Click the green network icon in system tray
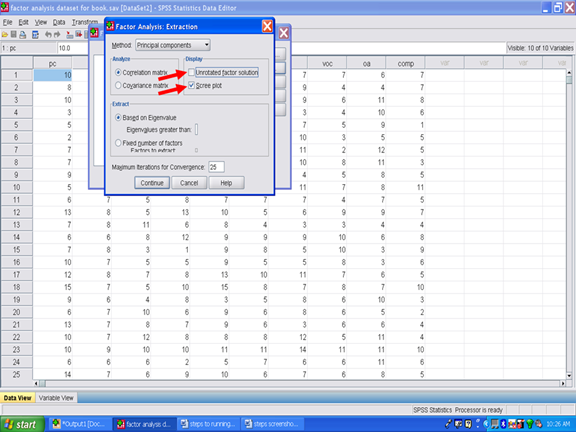Viewport: 576px width, 432px height. [x=530, y=424]
